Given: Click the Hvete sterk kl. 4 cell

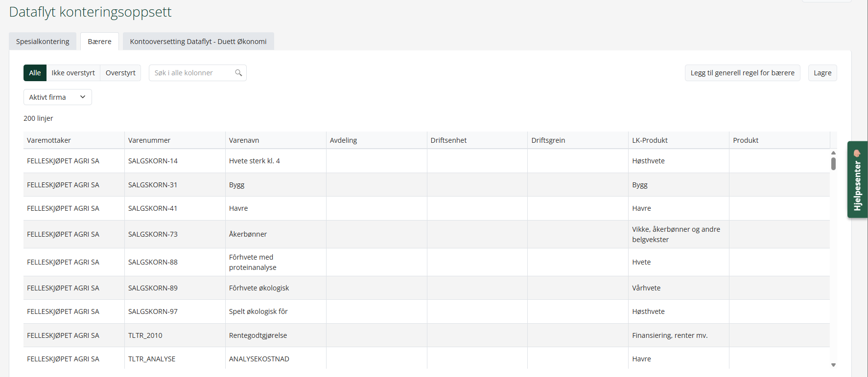Looking at the screenshot, I should (276, 161).
